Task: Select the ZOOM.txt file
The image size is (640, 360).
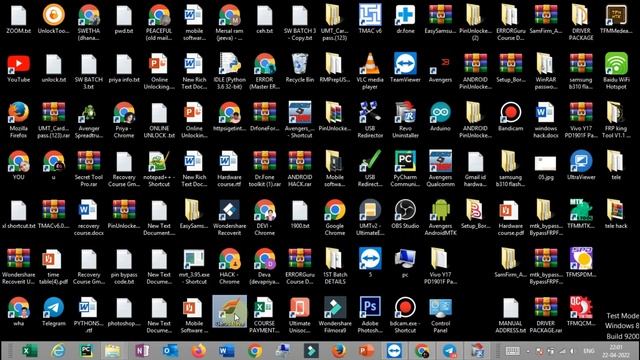Action: (18, 19)
